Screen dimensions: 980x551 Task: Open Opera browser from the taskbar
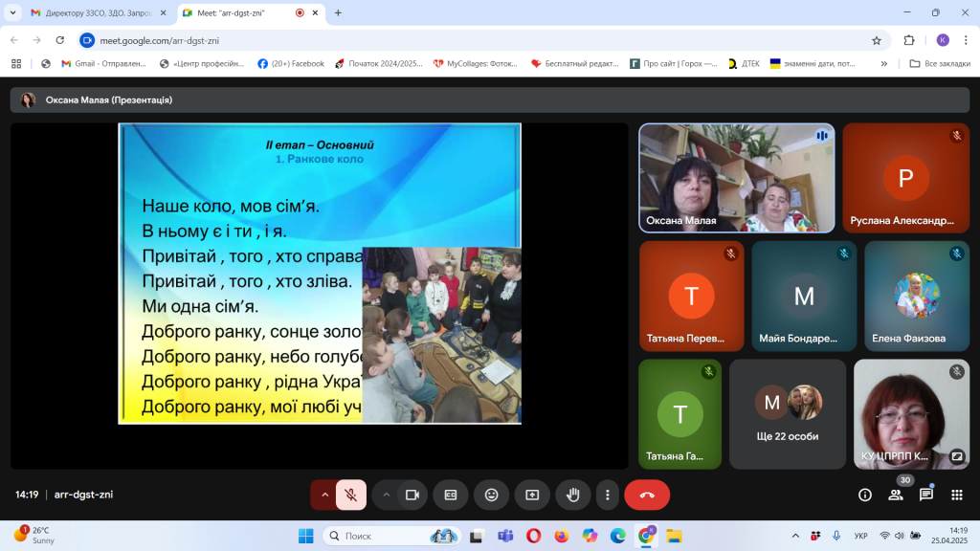[x=533, y=536]
